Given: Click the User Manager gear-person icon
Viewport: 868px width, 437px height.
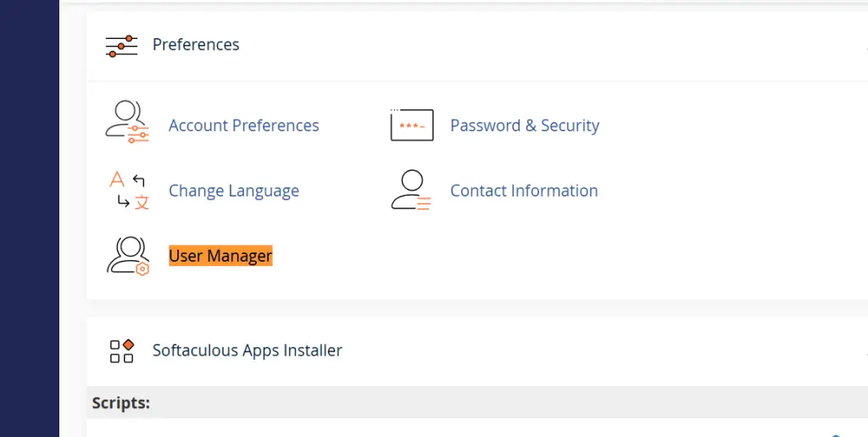Looking at the screenshot, I should tap(128, 256).
